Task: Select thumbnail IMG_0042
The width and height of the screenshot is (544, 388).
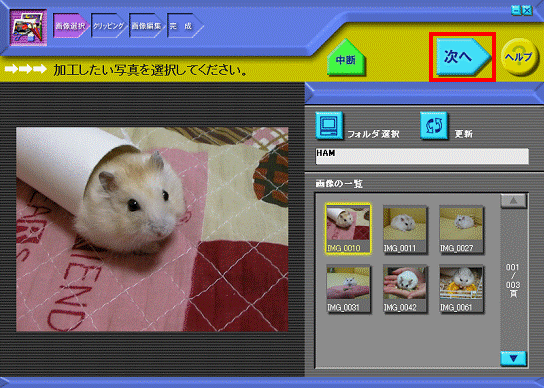Action: tap(405, 289)
